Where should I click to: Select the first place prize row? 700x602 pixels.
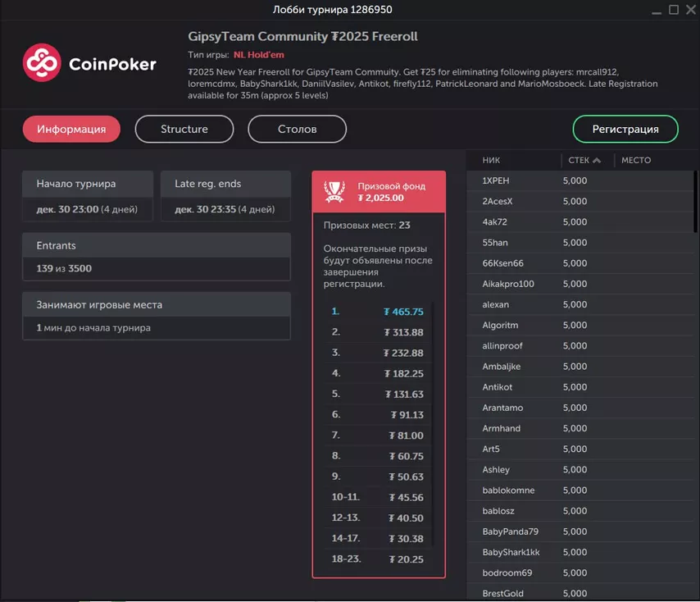[378, 312]
